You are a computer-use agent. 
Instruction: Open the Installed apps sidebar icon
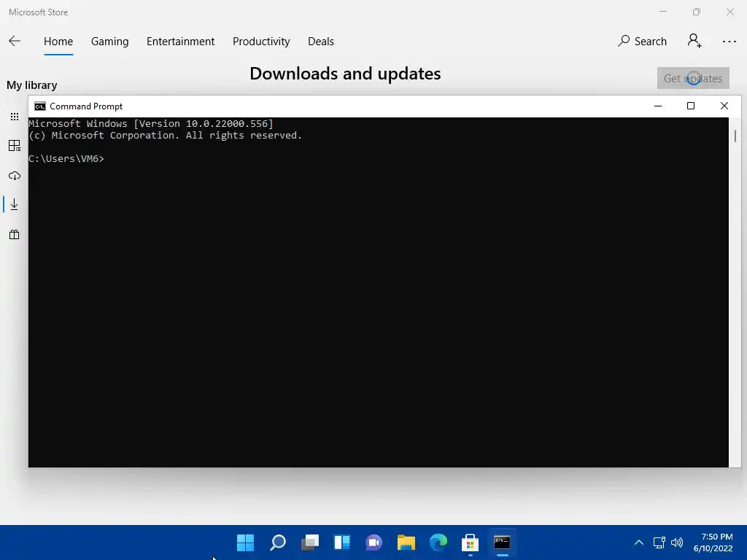(x=15, y=146)
